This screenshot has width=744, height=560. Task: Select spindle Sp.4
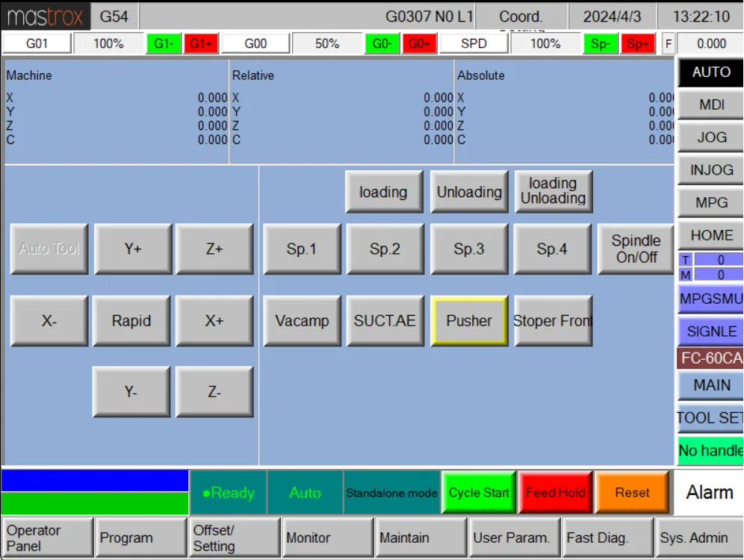point(553,249)
